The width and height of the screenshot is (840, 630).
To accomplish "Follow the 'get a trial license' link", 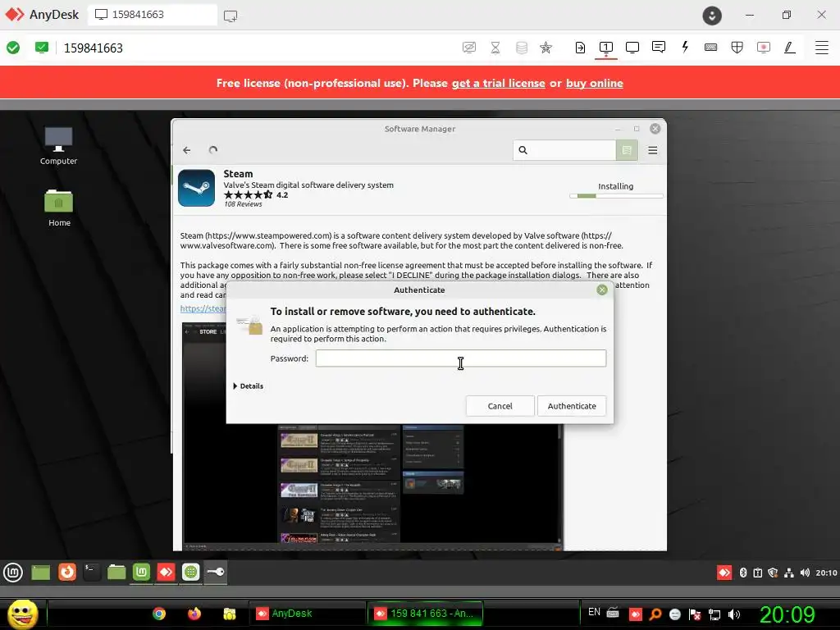I will [x=498, y=83].
